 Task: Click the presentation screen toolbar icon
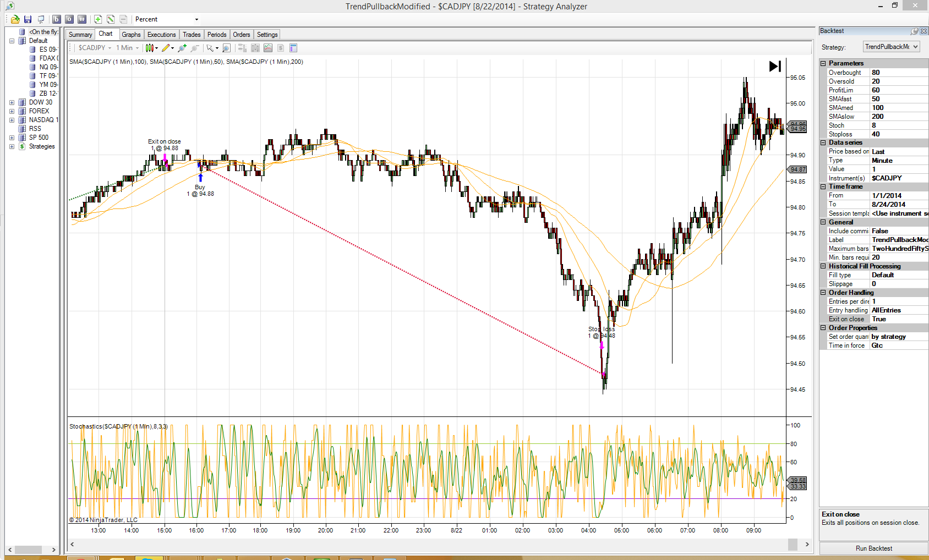pos(41,19)
